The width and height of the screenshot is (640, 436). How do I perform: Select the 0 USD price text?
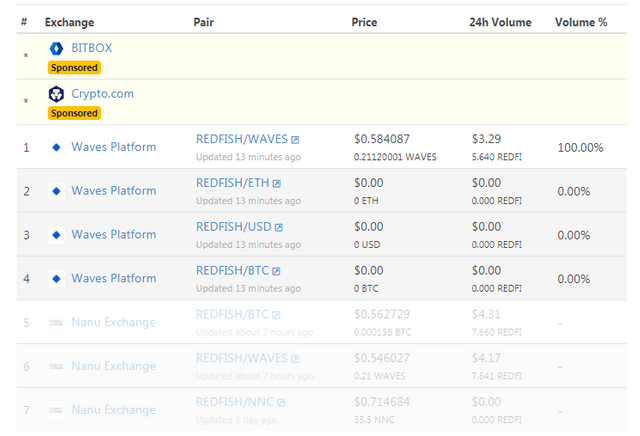coord(367,245)
